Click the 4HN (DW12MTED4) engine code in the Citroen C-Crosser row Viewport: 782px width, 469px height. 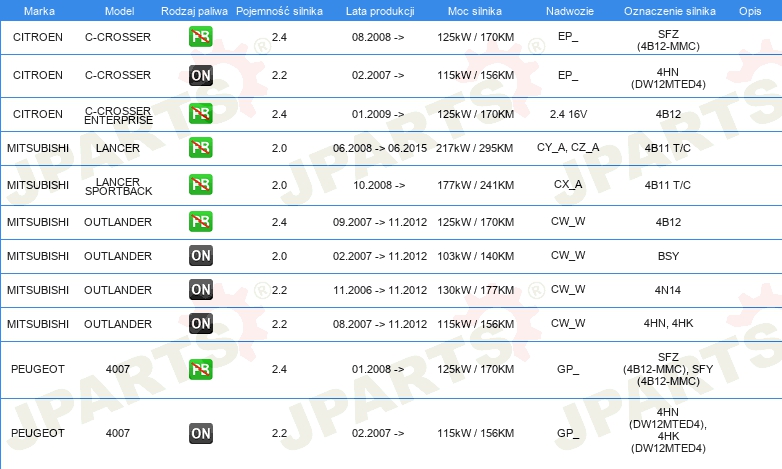(x=668, y=78)
